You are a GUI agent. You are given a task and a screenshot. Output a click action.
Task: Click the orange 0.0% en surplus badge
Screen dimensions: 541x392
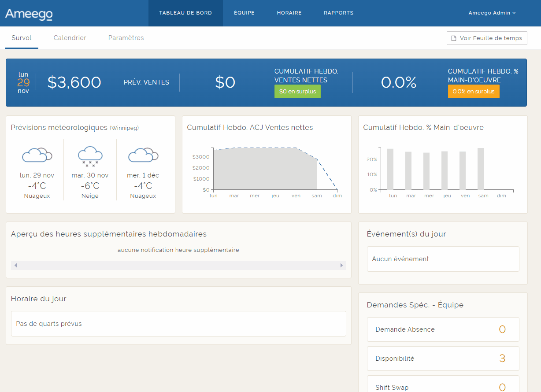pyautogui.click(x=474, y=92)
